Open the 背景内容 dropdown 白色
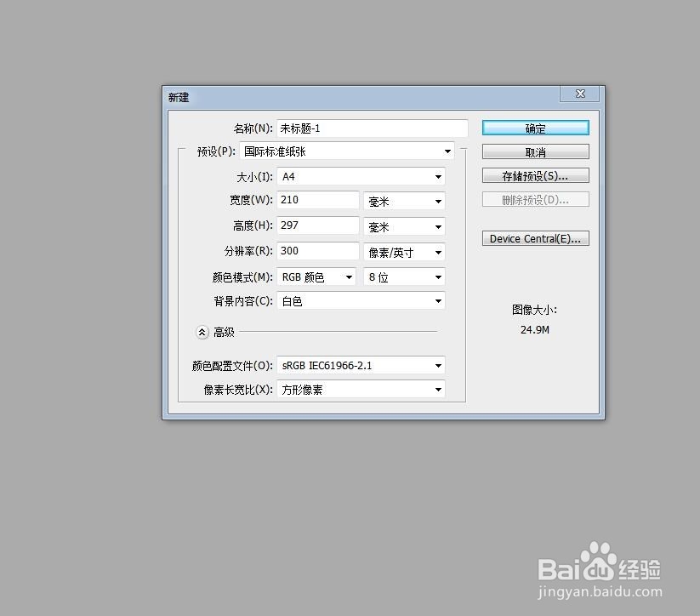Viewport: 700px width, 616px height. [361, 301]
